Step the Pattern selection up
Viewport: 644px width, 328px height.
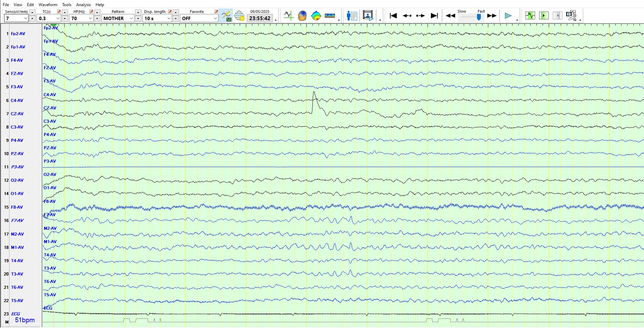pos(138,12)
